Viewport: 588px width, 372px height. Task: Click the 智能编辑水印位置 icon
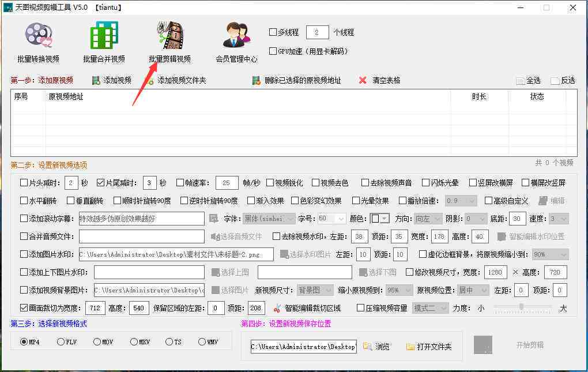(502, 236)
